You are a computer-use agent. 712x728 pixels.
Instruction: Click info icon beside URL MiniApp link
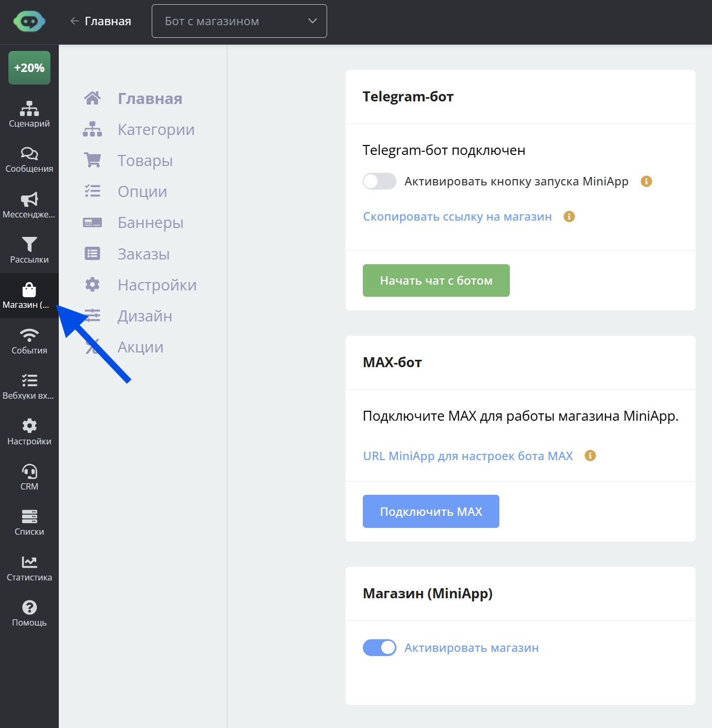click(x=590, y=455)
